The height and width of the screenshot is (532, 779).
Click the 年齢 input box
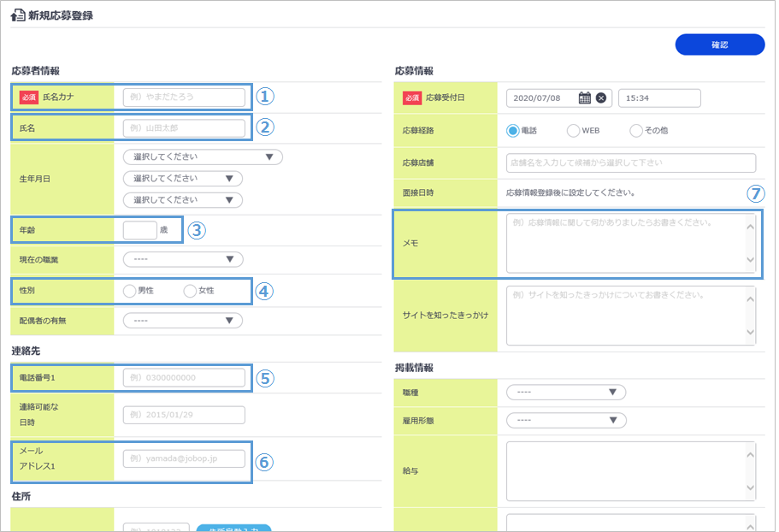click(139, 229)
